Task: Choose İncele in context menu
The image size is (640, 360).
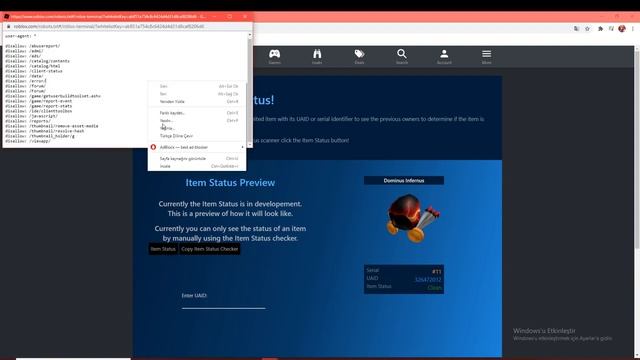Action: click(197, 166)
